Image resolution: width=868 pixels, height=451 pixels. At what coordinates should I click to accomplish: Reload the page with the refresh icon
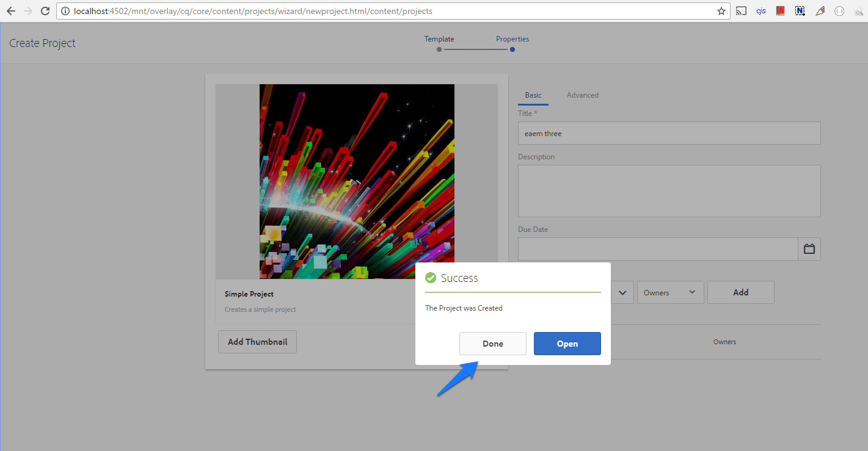(x=45, y=11)
